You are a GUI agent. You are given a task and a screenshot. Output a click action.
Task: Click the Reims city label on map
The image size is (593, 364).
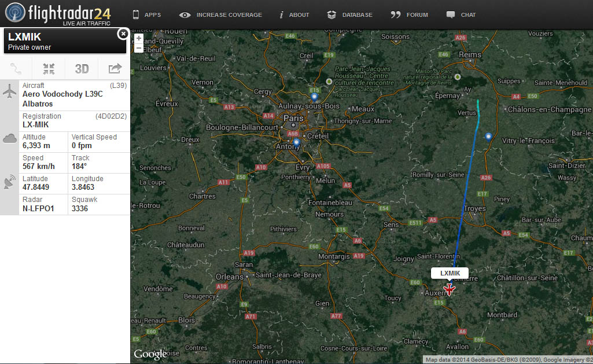[470, 54]
